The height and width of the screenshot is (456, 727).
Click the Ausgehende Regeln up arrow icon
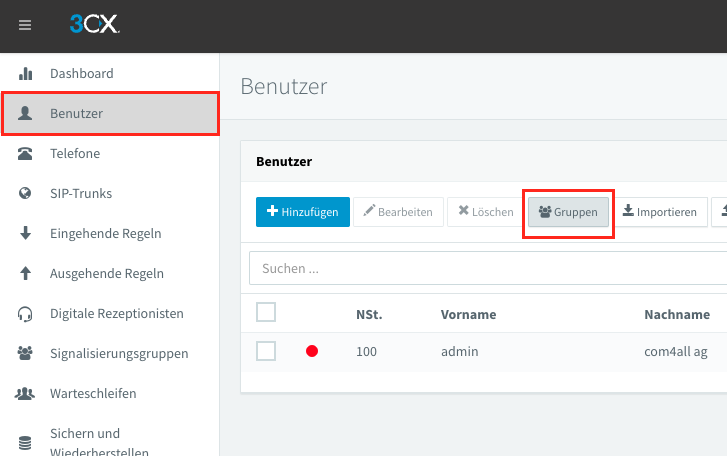click(26, 273)
